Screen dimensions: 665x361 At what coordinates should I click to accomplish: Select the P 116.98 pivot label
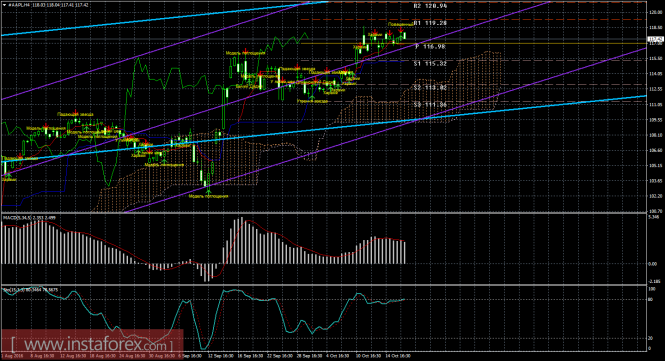tap(430, 47)
